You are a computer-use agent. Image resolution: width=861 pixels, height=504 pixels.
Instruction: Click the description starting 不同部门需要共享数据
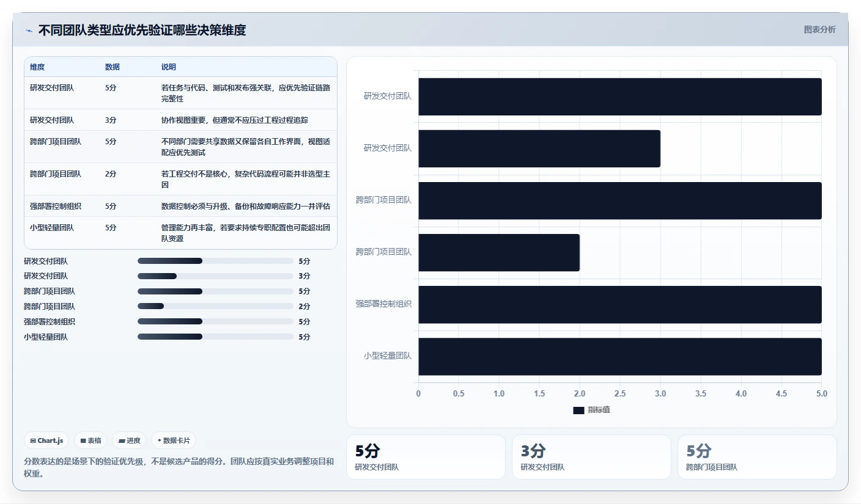click(x=246, y=147)
